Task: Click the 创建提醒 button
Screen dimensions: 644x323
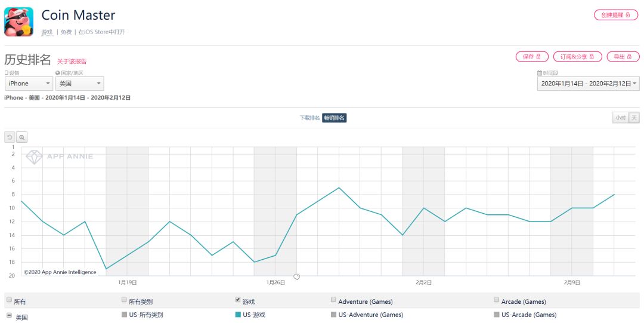Action: [616, 15]
